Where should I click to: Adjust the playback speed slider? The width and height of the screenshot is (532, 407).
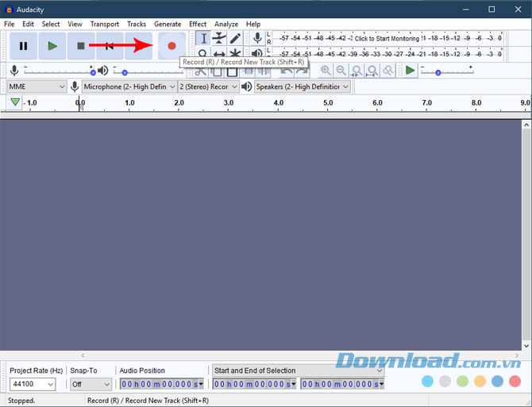click(x=447, y=72)
